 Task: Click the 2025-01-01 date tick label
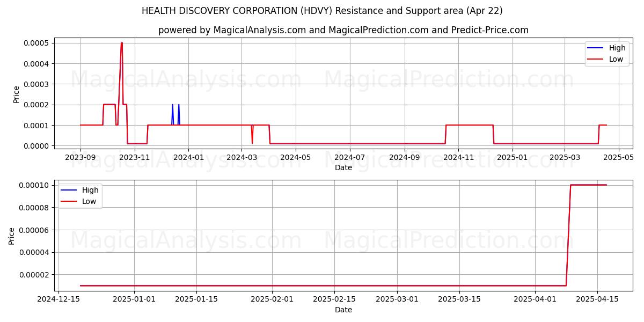134,299
